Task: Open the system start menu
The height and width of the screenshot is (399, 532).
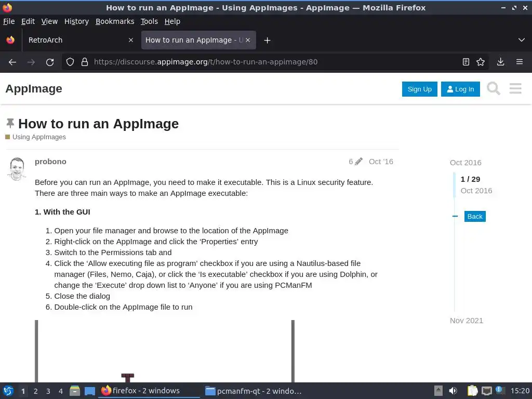Action: 8,391
